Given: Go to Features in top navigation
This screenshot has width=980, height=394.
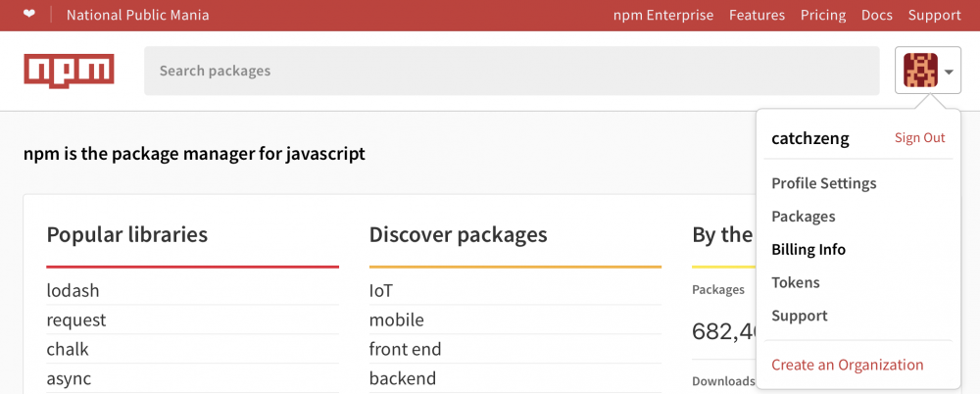Looking at the screenshot, I should pos(757,15).
